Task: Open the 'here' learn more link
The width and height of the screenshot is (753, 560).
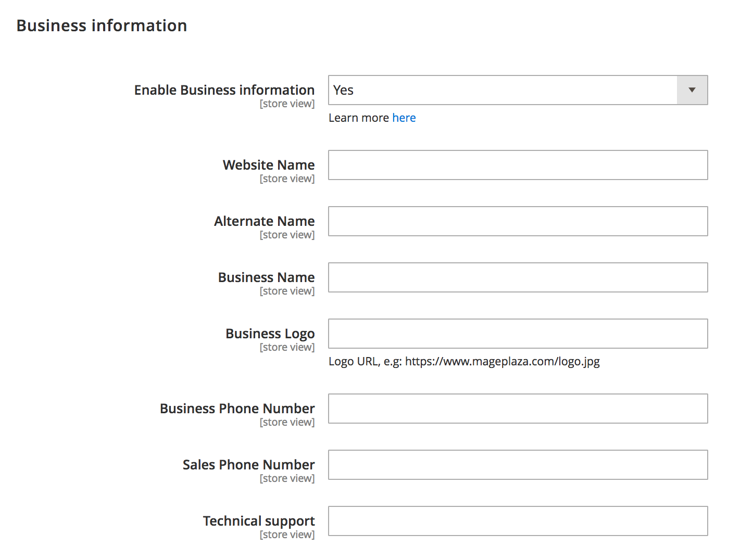Action: point(404,118)
